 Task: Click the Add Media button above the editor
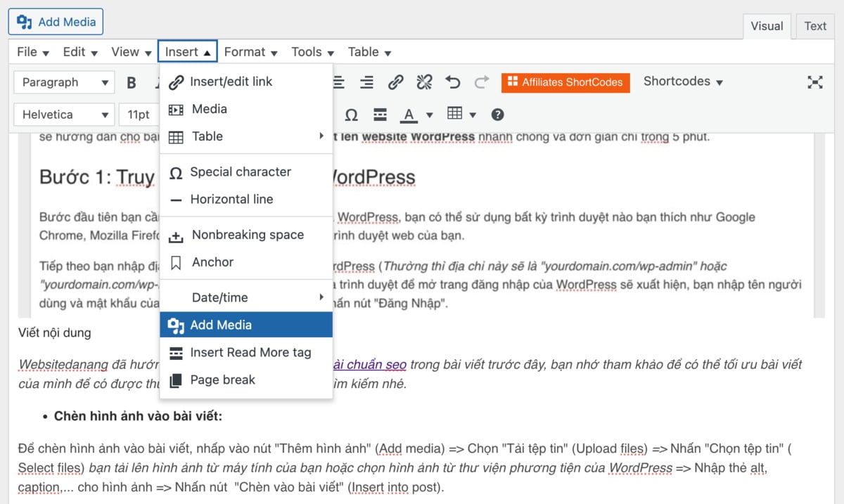(56, 22)
